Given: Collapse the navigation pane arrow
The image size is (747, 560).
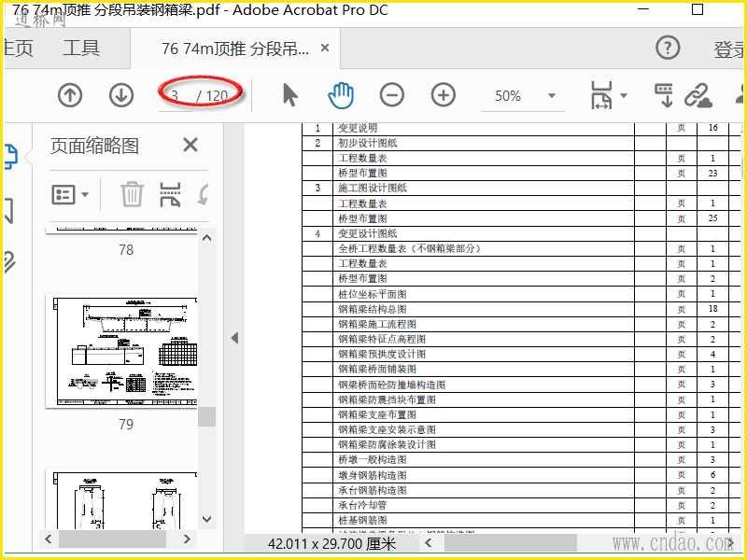Looking at the screenshot, I should (x=234, y=338).
